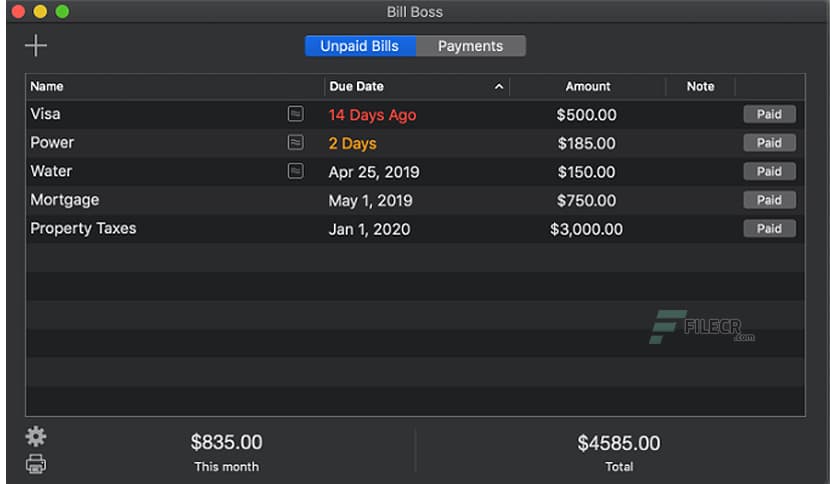Image resolution: width=836 pixels, height=484 pixels.
Task: Sort bills by the Amount column header
Action: (587, 87)
